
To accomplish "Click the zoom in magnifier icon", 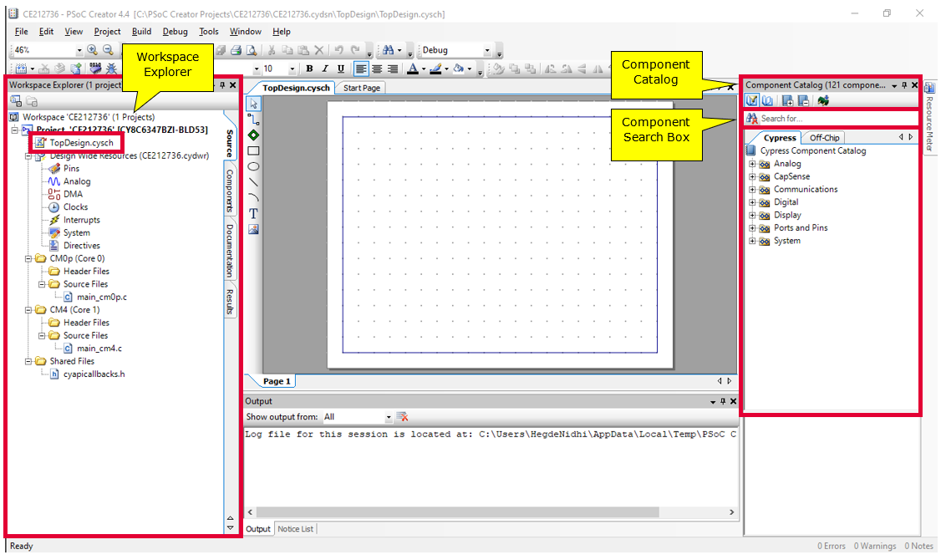I will (92, 50).
